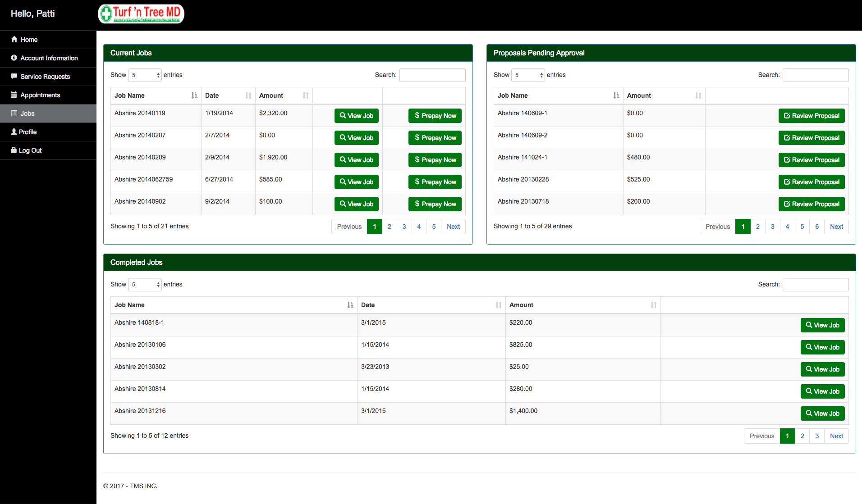View Job for completed Abshire 20130814
862x504 pixels.
pyautogui.click(x=823, y=391)
